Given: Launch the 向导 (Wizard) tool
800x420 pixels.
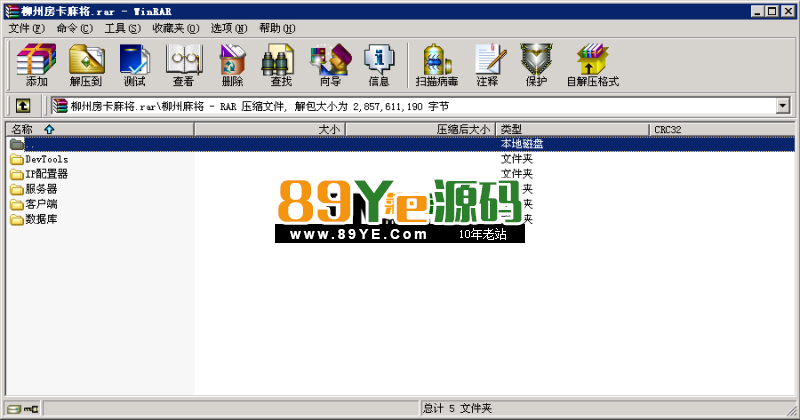Looking at the screenshot, I should [x=330, y=65].
